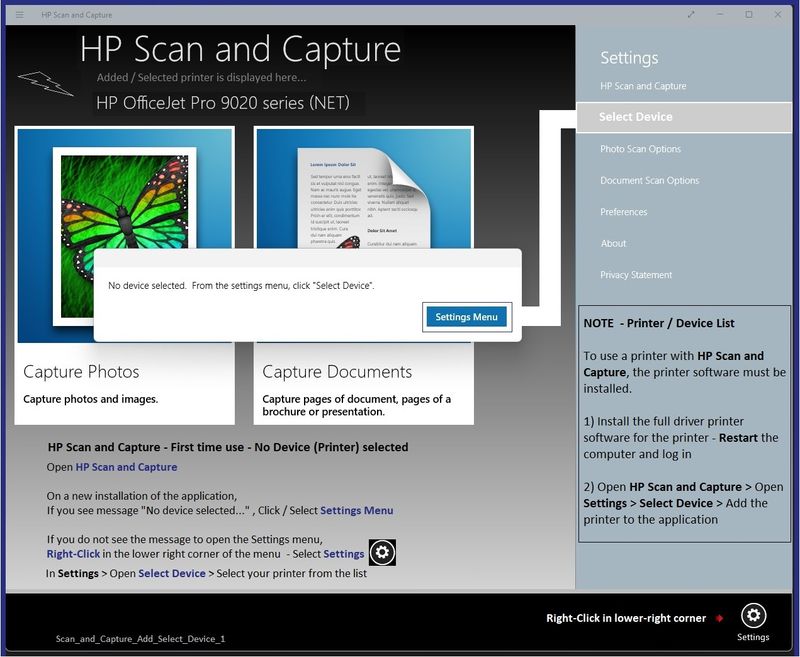Click the blue 'Right-Click' instruction text

[x=73, y=554]
